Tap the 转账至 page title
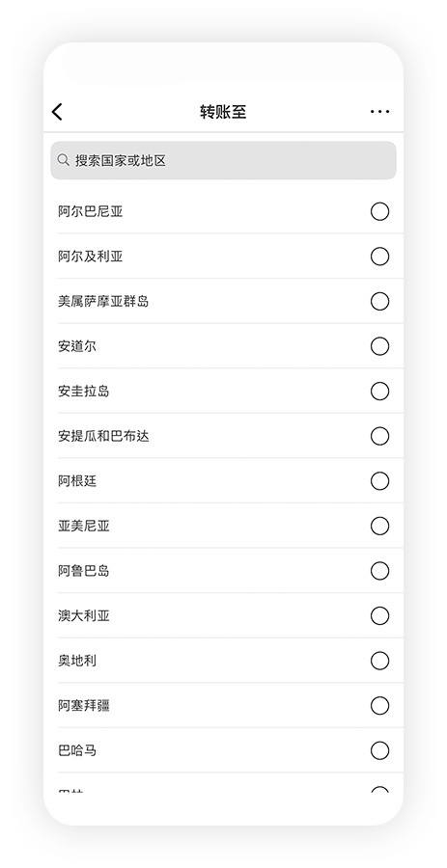Image resolution: width=447 pixels, height=868 pixels. coord(223,112)
